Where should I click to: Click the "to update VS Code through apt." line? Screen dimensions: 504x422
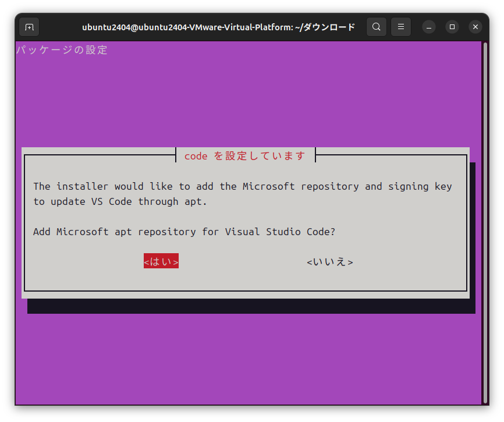[120, 201]
